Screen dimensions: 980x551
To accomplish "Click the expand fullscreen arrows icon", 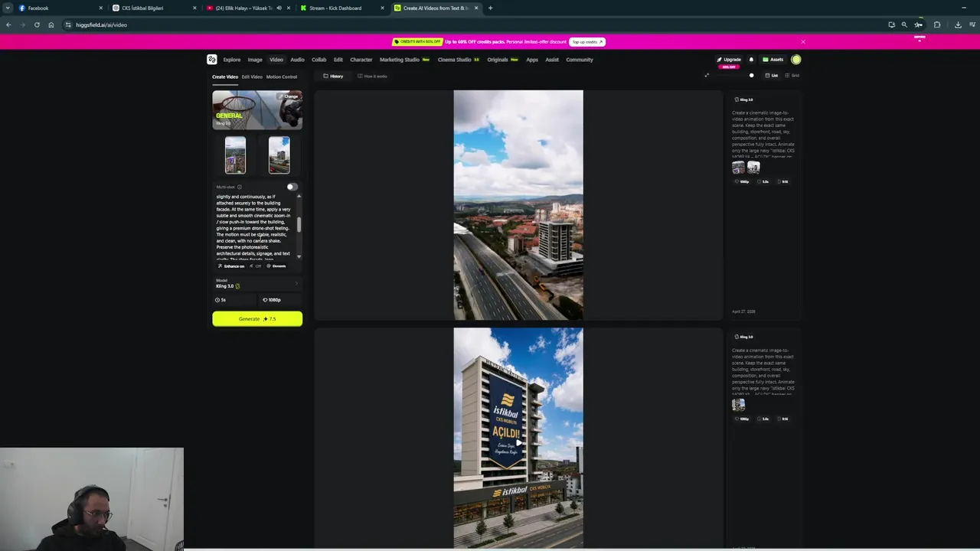I will (x=707, y=75).
